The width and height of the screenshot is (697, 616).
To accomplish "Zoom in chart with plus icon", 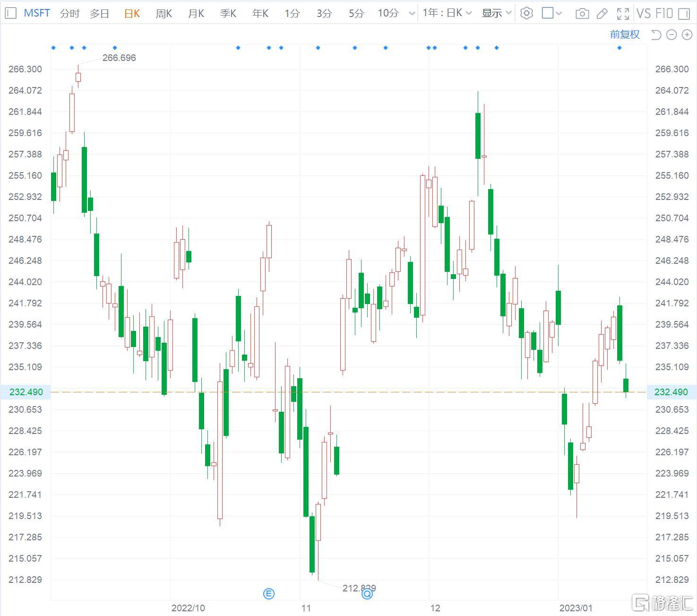I will [687, 35].
